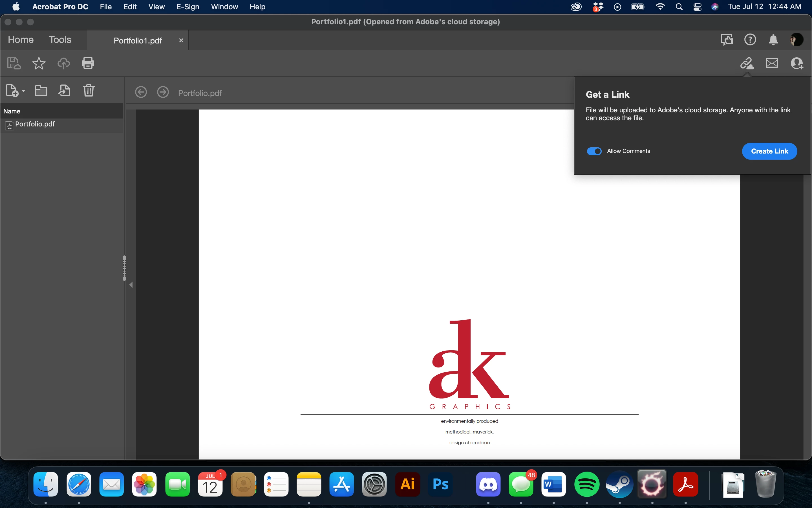Open the Help question mark icon
This screenshot has width=812, height=508.
[750, 40]
